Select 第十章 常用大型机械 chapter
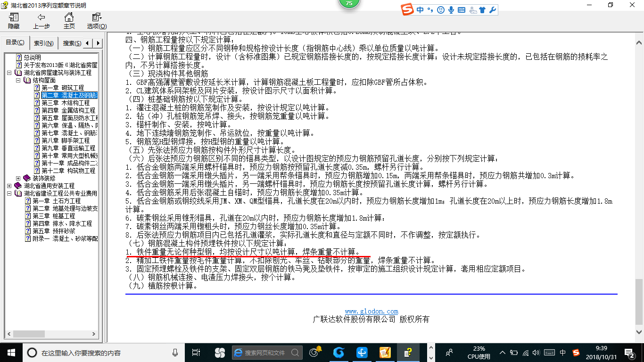The width and height of the screenshot is (644, 362). pyautogui.click(x=69, y=156)
